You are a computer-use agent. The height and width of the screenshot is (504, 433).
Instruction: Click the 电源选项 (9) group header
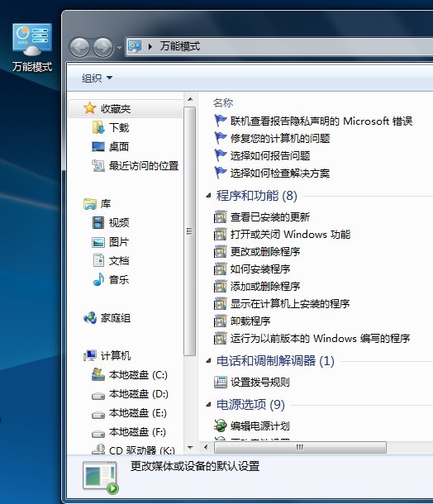click(250, 404)
